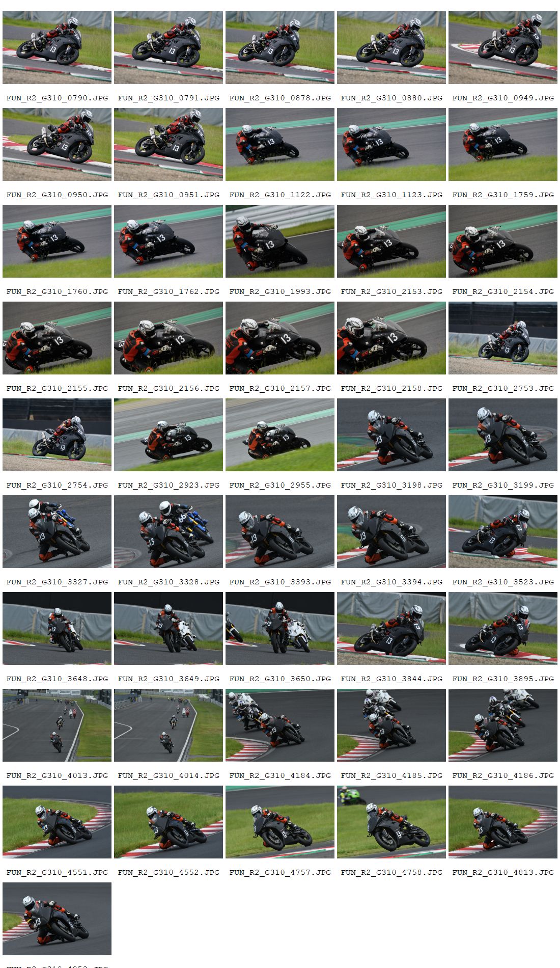Image resolution: width=560 pixels, height=968 pixels.
Task: View thumbnail FUN_R2_G310_3328.JPG
Action: coord(169,531)
